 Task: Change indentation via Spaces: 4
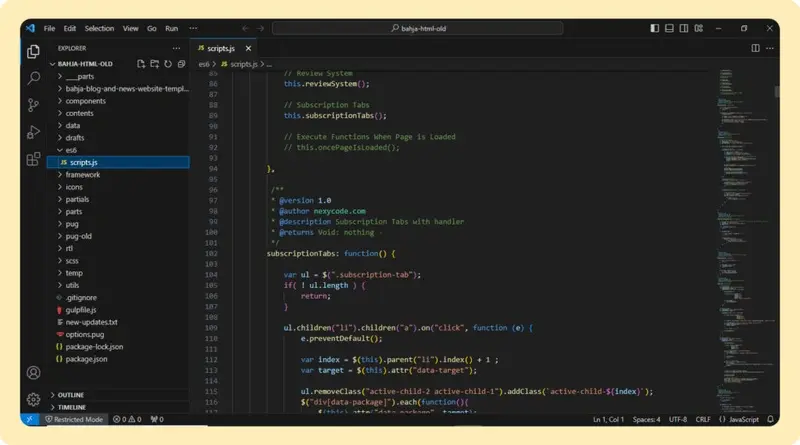tap(646, 419)
